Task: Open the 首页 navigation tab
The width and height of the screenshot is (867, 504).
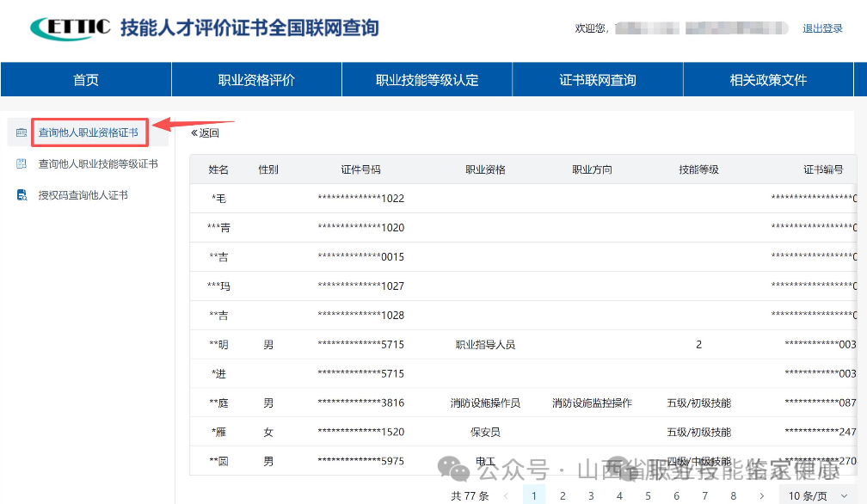Action: pyautogui.click(x=86, y=80)
